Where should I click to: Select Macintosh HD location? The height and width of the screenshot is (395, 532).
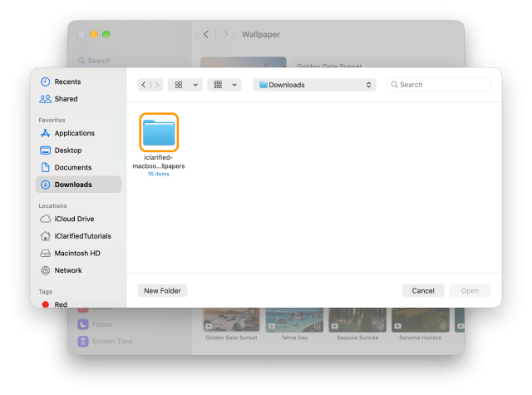(x=78, y=253)
